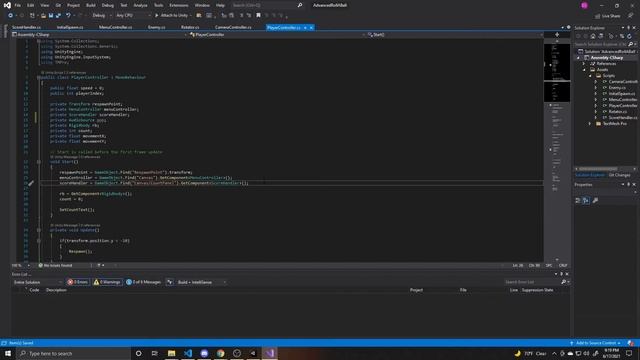Click No issues found indicator
Viewport: 640px width, 360px height.
coord(55,265)
